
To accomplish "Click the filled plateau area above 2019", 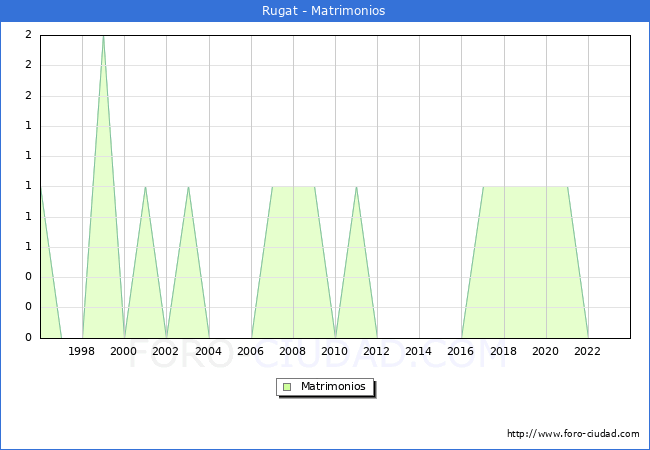I will [x=525, y=260].
